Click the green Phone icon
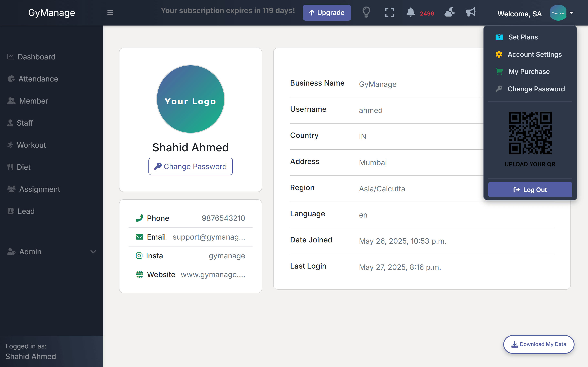 click(x=139, y=218)
